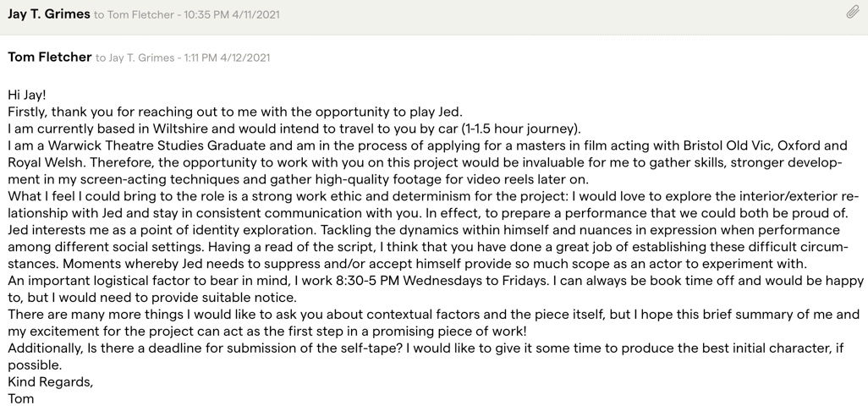This screenshot has height=411, width=868.
Task: Expand the collapsed Jay T. Grimes message
Action: [x=434, y=15]
